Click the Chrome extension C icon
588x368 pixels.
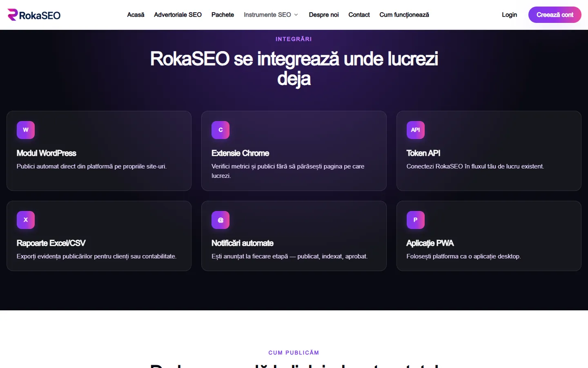click(220, 130)
